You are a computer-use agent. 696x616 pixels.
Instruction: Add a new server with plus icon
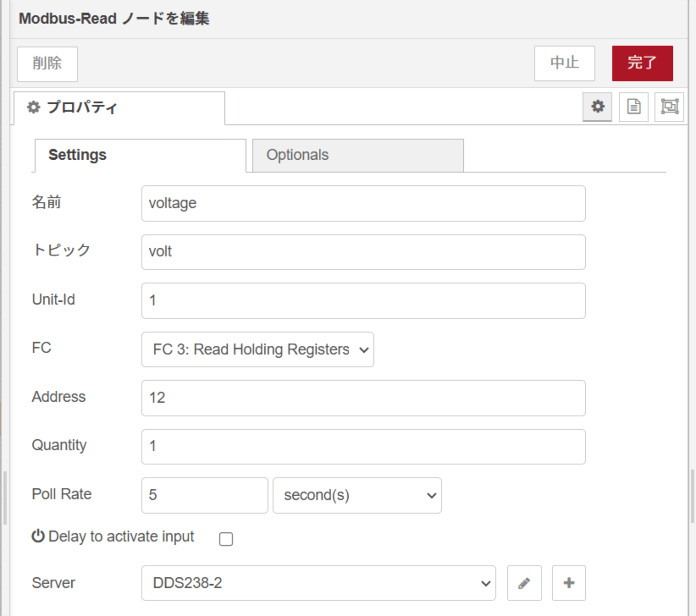point(569,583)
